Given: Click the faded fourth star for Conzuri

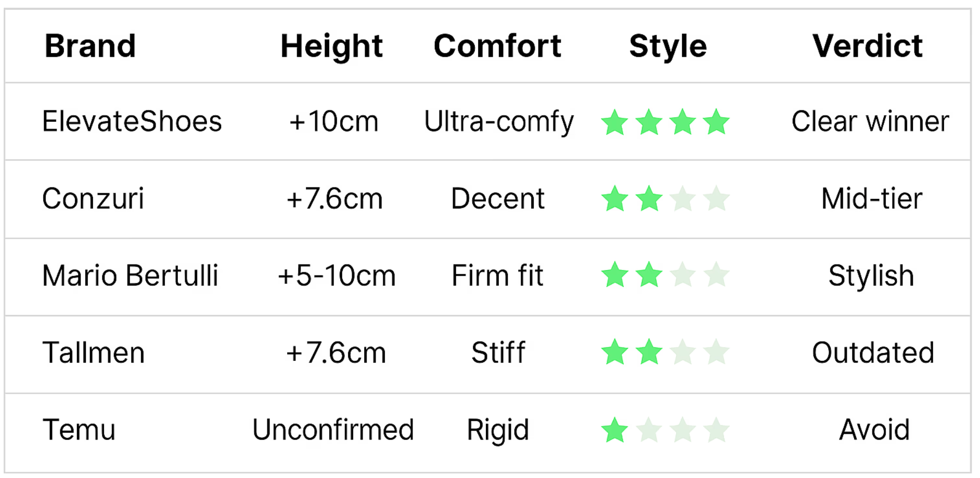Looking at the screenshot, I should 716,199.
